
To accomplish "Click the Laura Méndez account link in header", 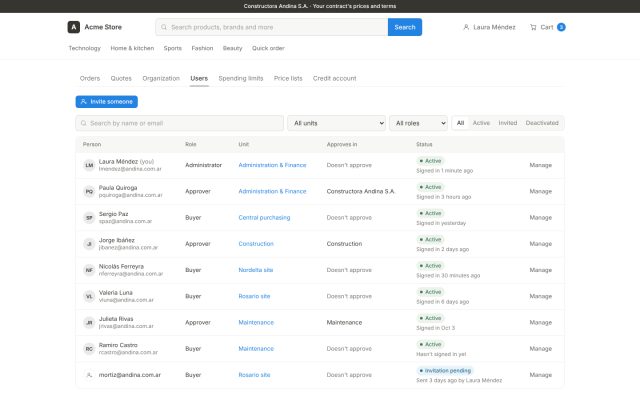I will click(x=489, y=27).
